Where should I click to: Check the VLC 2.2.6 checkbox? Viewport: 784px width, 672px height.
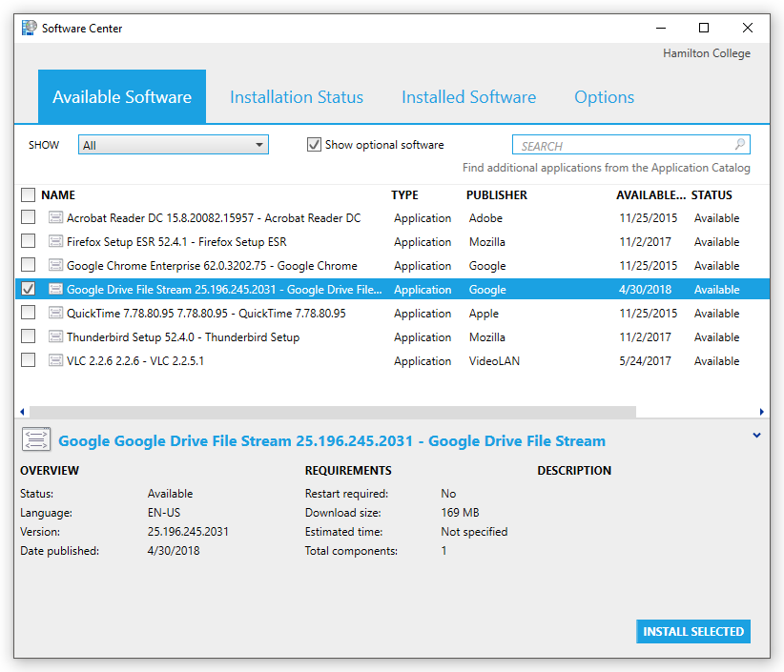pos(28,359)
